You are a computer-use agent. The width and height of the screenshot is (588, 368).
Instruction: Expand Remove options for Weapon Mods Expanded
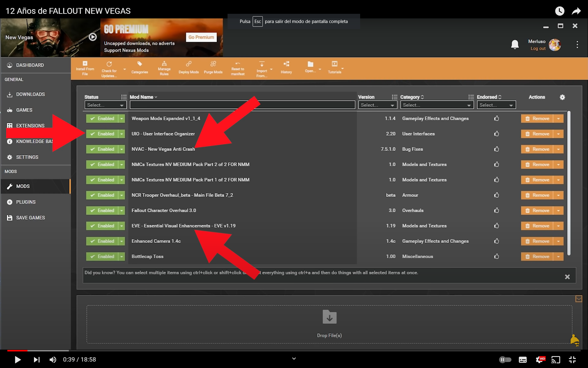pos(559,118)
